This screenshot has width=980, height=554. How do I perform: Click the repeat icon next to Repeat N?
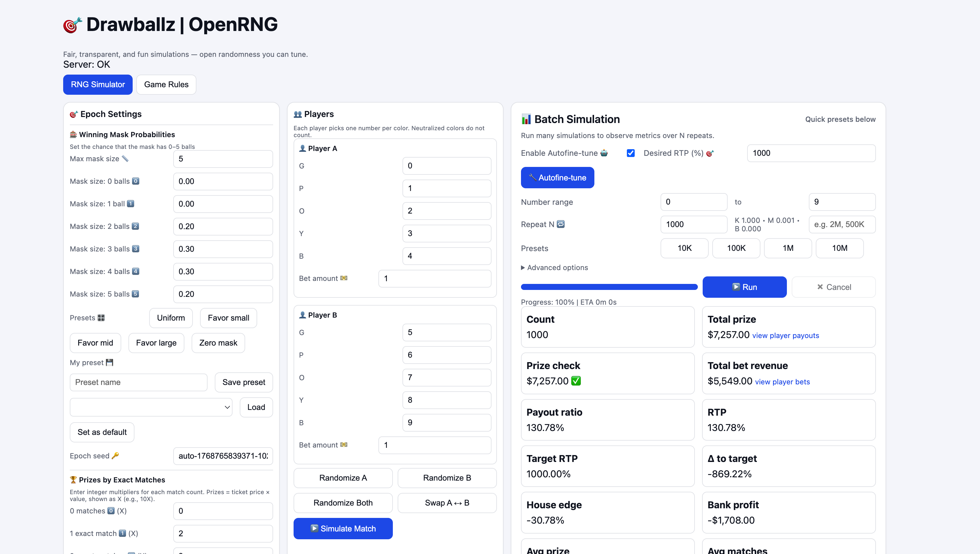561,224
